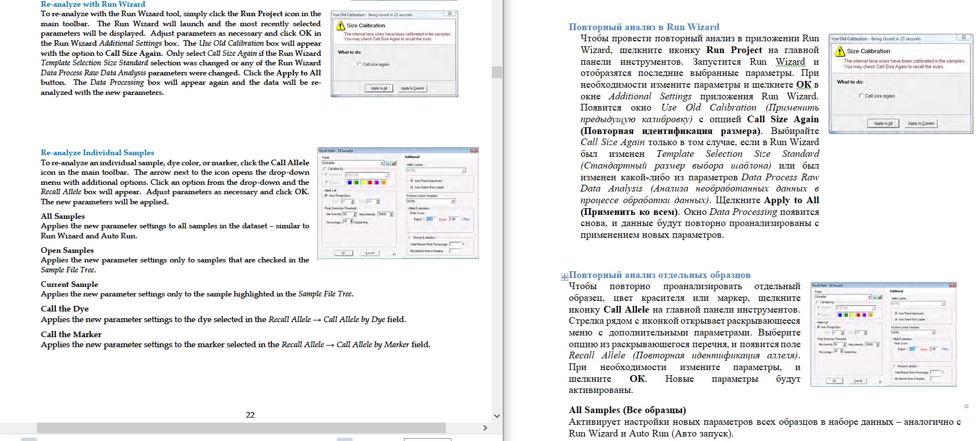980x441 pixels.
Task: Click the "Call the Dye" subheading
Action: coord(65,309)
